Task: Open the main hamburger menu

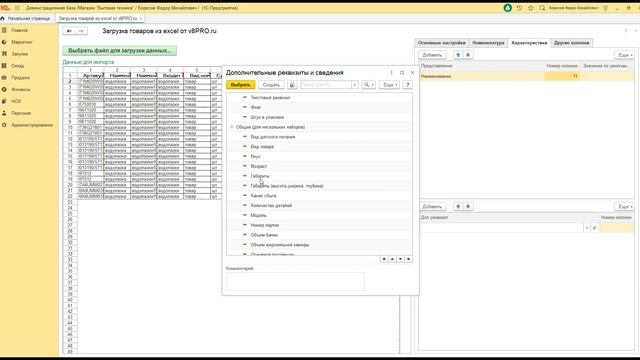Action: [x=17, y=8]
